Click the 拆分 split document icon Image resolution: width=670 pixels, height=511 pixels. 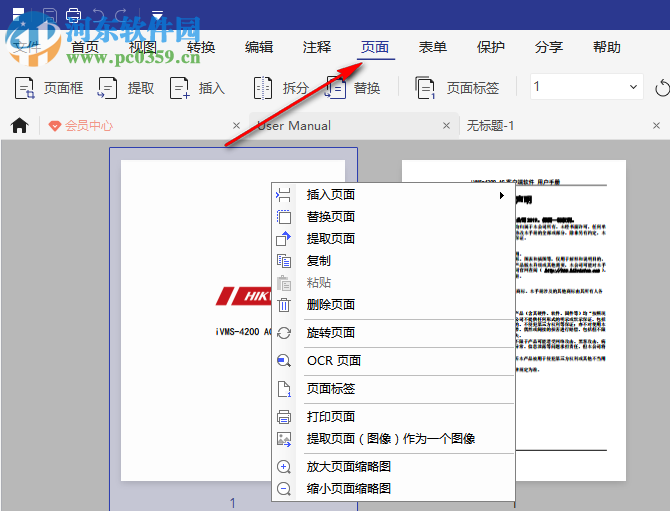click(x=263, y=88)
